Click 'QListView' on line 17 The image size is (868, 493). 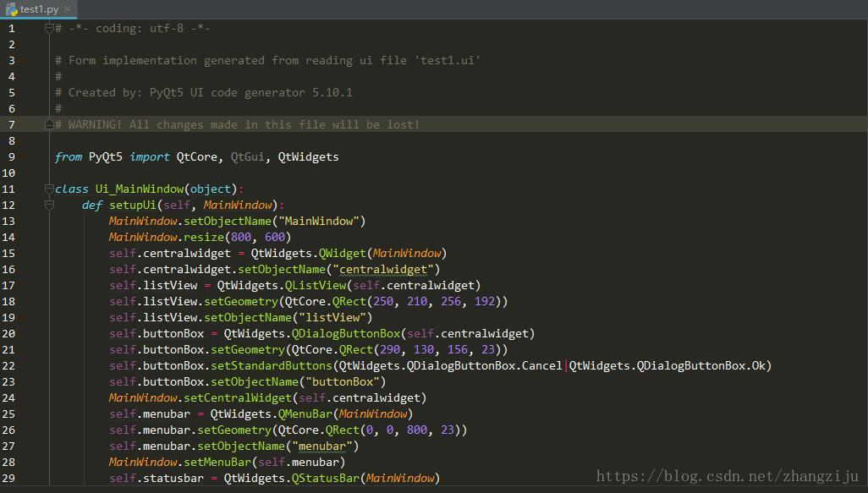point(315,286)
